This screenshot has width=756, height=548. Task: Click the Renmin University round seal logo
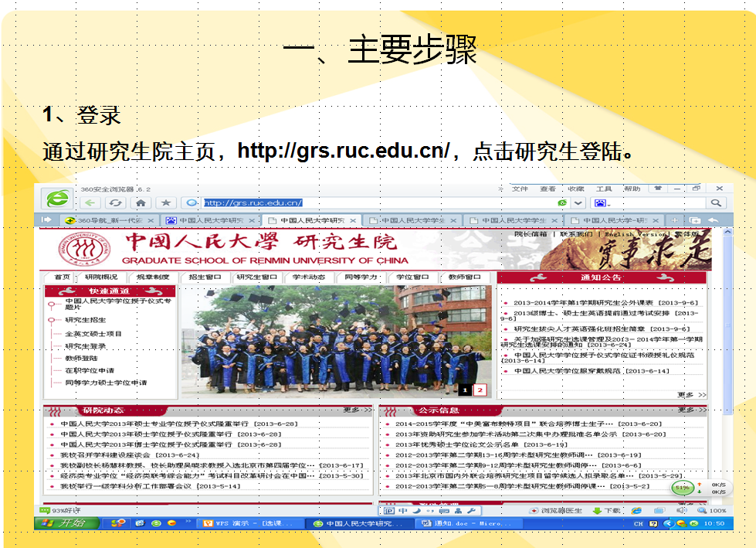pyautogui.click(x=84, y=250)
